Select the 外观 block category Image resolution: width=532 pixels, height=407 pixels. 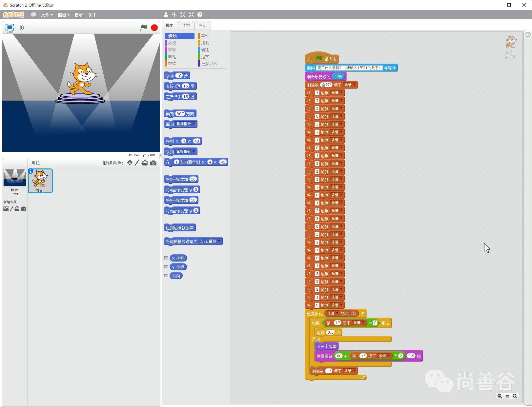pos(179,43)
